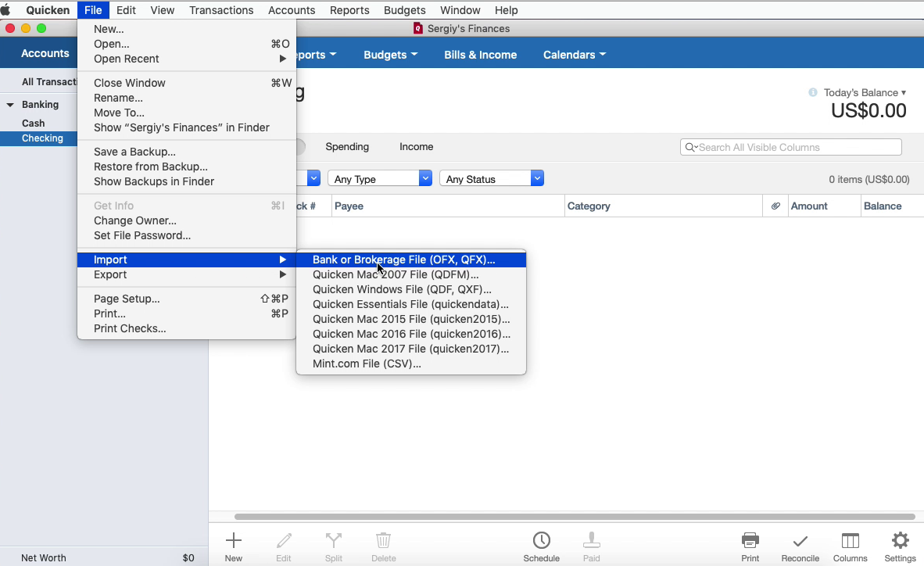
Task: Click the info icon beside Today's Balance
Action: (813, 92)
